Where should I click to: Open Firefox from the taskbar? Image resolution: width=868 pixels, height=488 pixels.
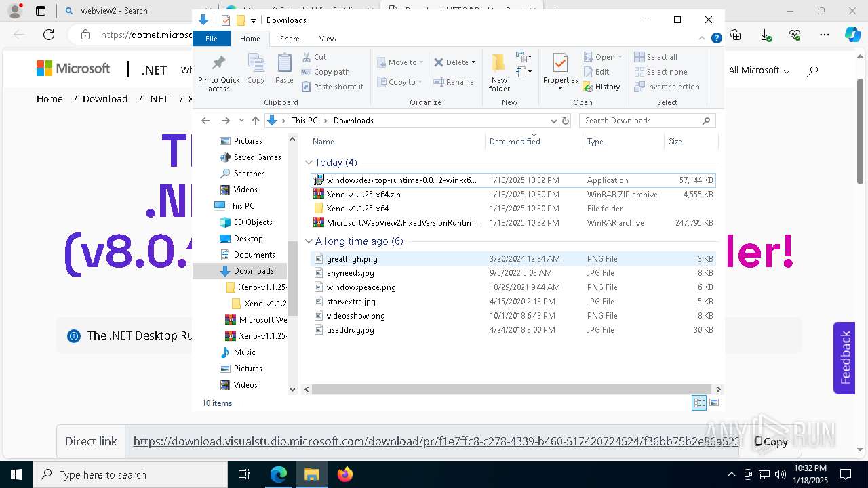[345, 474]
